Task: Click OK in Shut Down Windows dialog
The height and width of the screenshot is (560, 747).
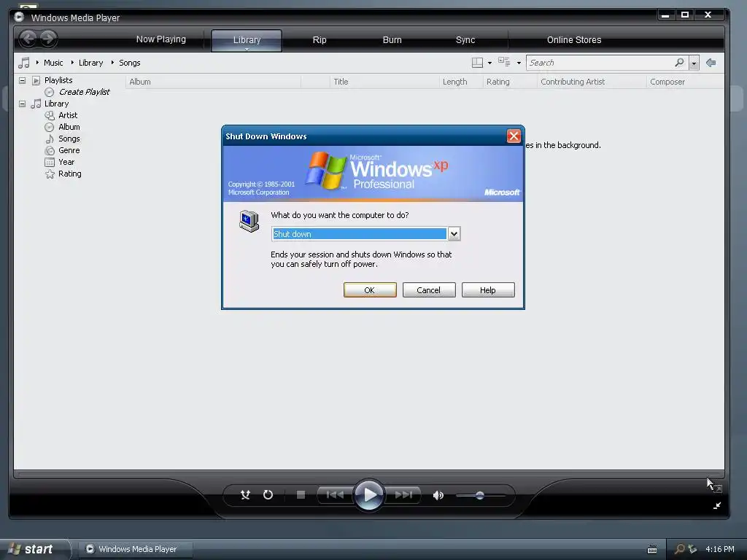Action: (x=370, y=290)
